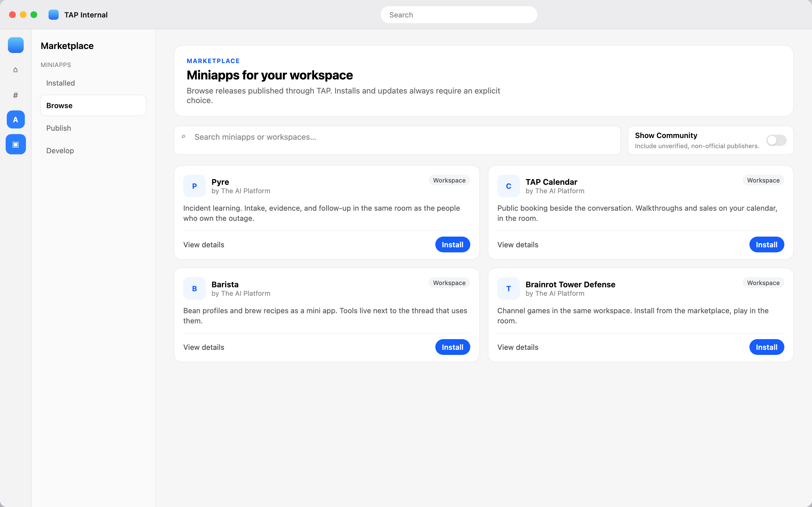The image size is (812, 507).
Task: Select the blue 'A' workspace icon
Action: tap(16, 119)
